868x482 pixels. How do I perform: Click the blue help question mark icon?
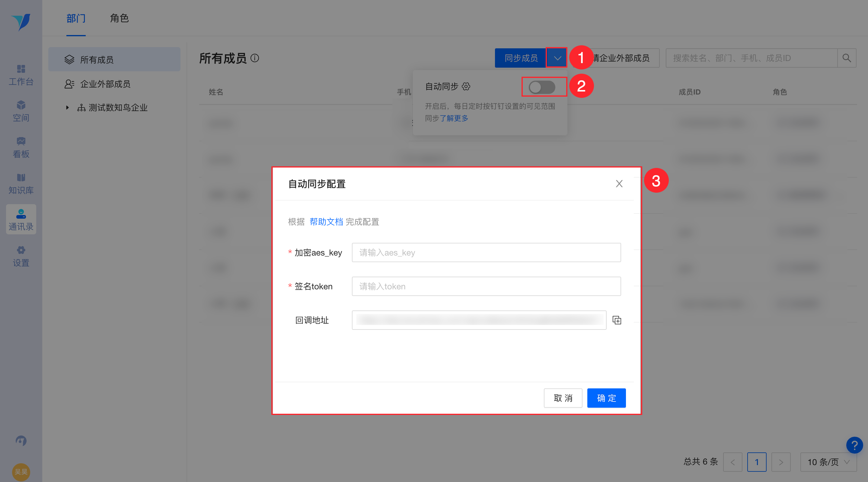pyautogui.click(x=854, y=445)
